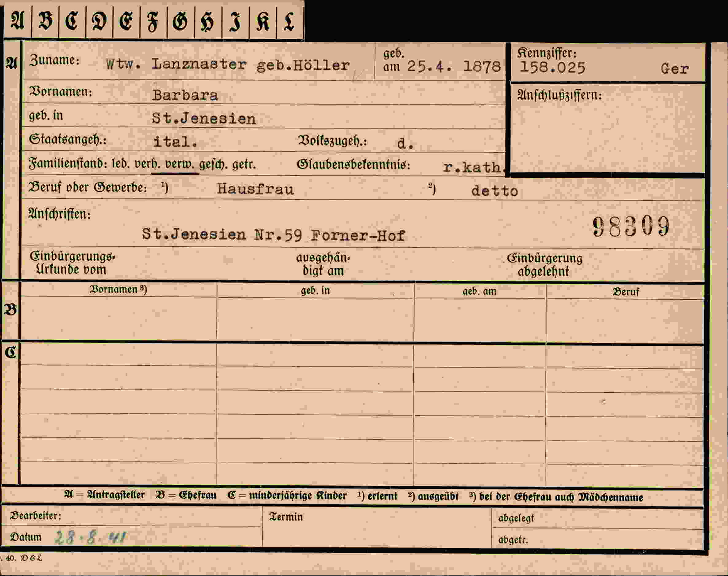The height and width of the screenshot is (576, 728).
Task: Click the 'Bearbeiter:' label
Action: click(x=35, y=516)
